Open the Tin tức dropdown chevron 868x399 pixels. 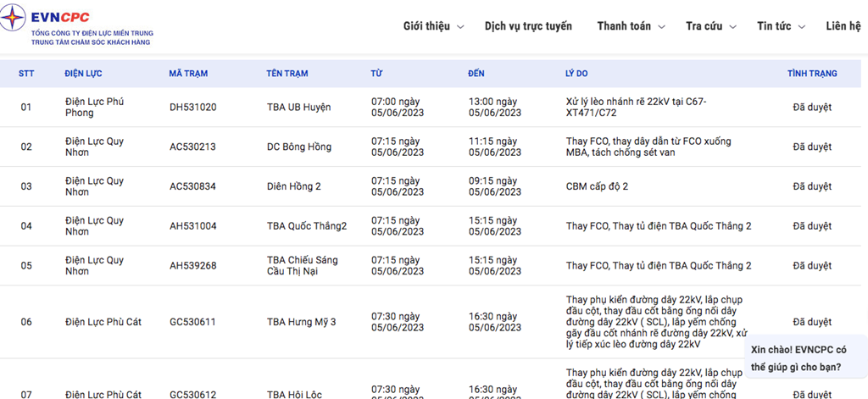point(802,26)
